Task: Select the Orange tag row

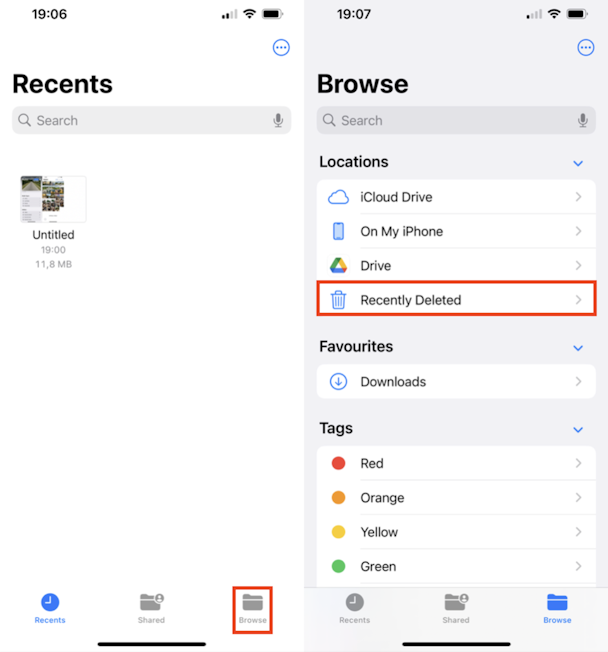Action: pos(456,497)
